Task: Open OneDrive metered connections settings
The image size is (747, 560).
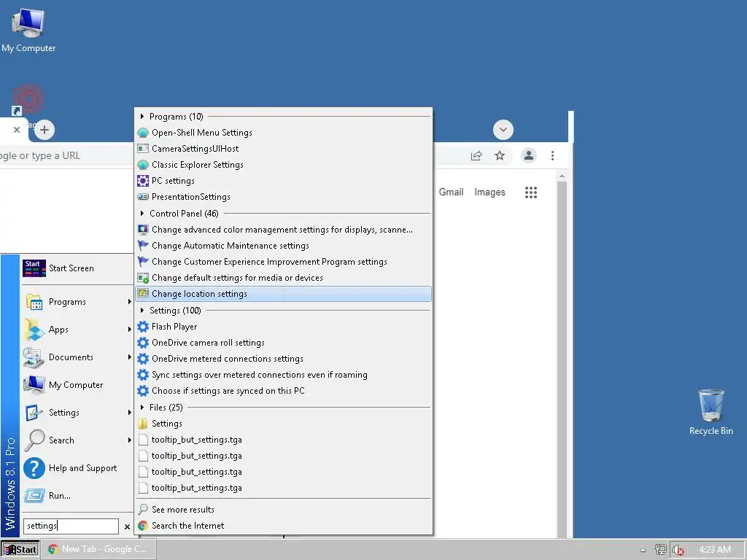Action: [284, 359]
